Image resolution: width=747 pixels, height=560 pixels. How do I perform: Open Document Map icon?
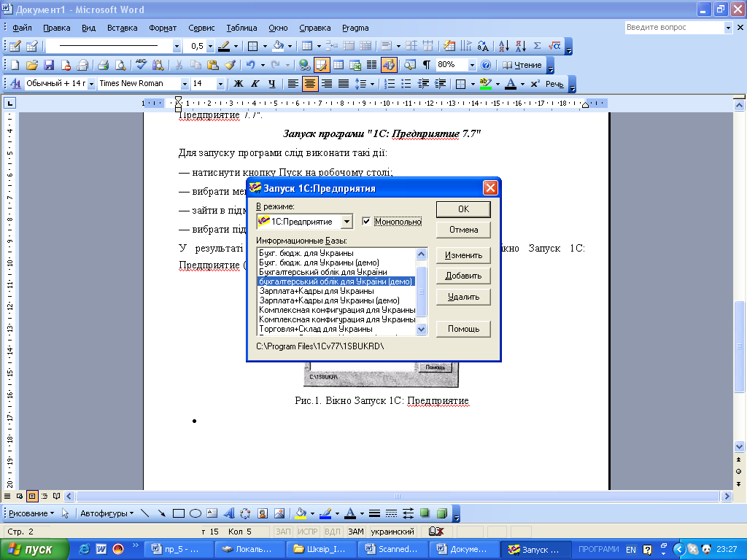pos(410,65)
